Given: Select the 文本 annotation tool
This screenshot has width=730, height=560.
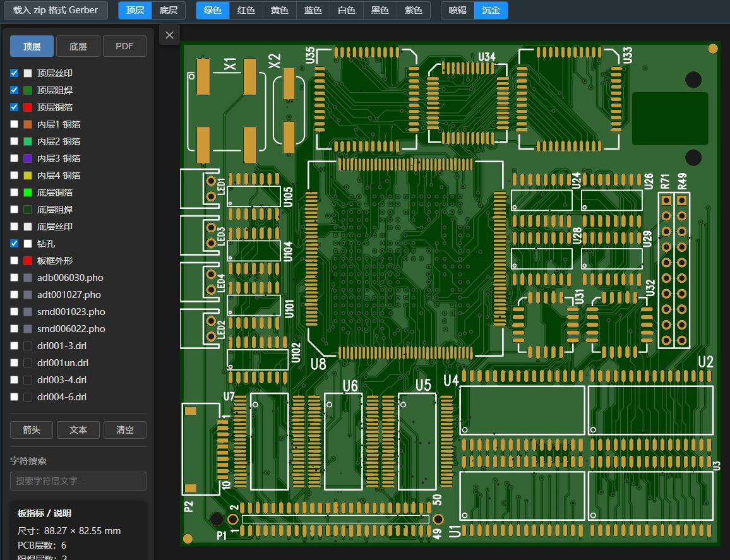Looking at the screenshot, I should click(78, 430).
